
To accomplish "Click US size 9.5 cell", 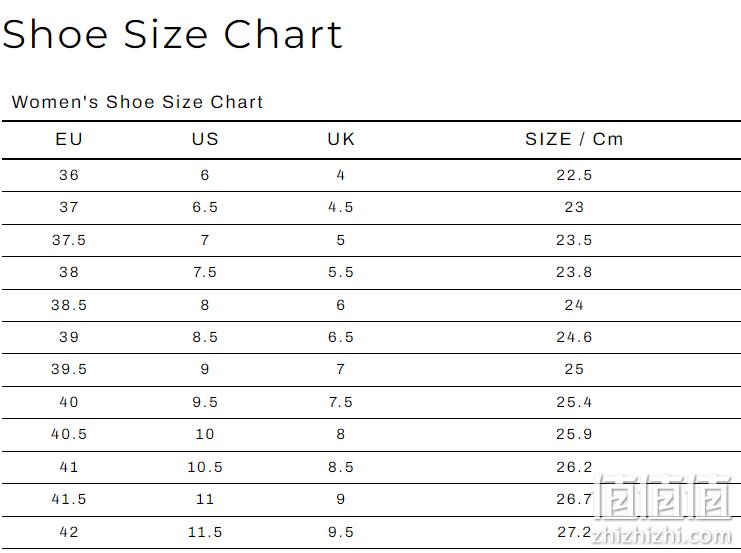I will pyautogui.click(x=205, y=402).
